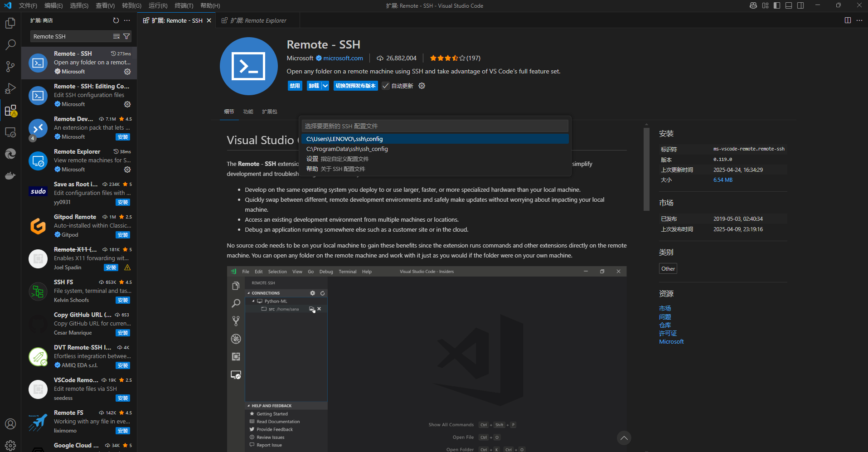Viewport: 868px width, 452px height.
Task: Open Source Control from the activity bar
Action: tap(10, 67)
